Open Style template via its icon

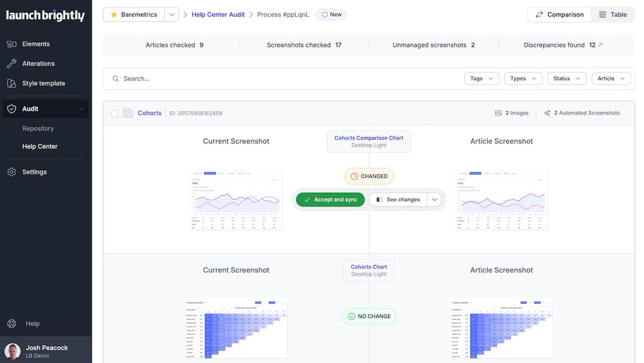[x=11, y=83]
